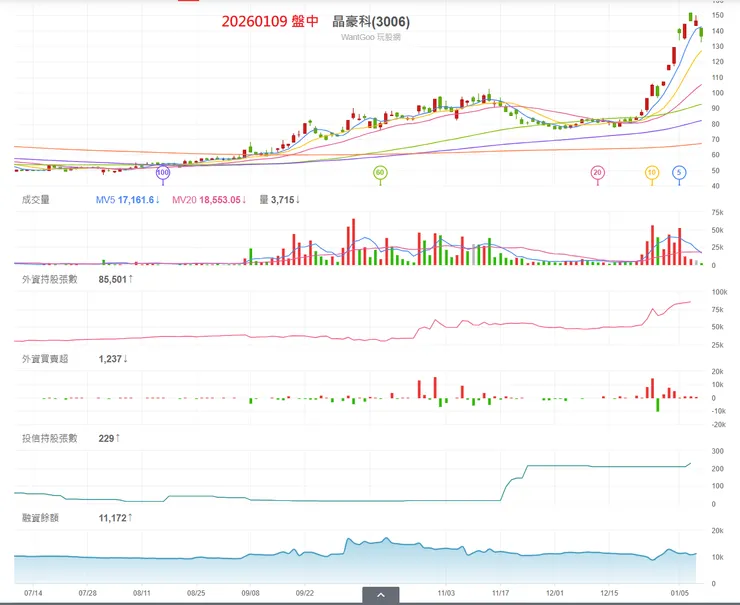Click the green 60-day moving average marker
Screen dimensions: 740x605
pos(380,173)
